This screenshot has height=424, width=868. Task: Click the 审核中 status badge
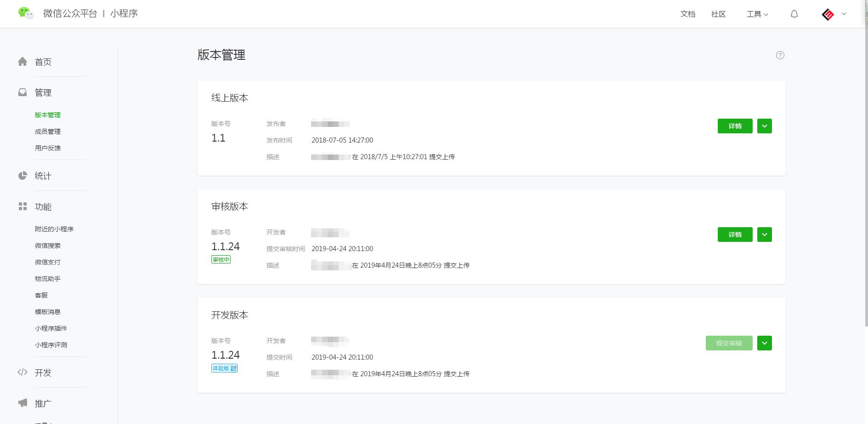tap(221, 259)
